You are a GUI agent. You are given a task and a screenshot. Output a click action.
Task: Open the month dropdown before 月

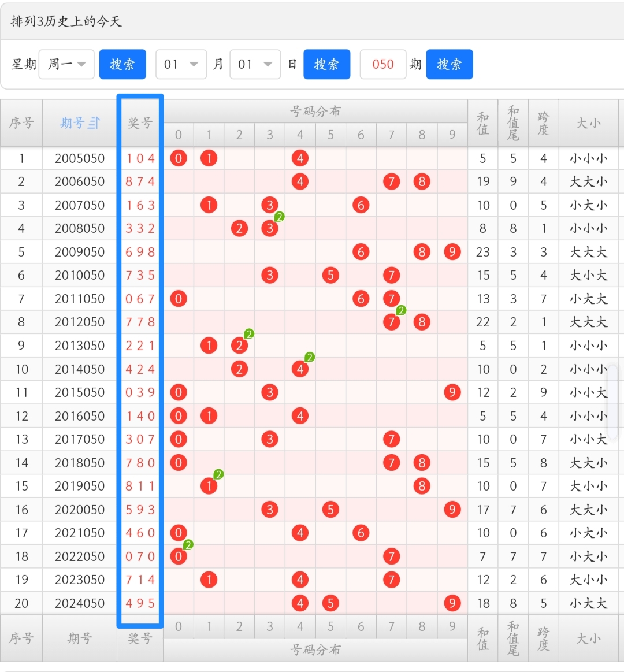181,64
